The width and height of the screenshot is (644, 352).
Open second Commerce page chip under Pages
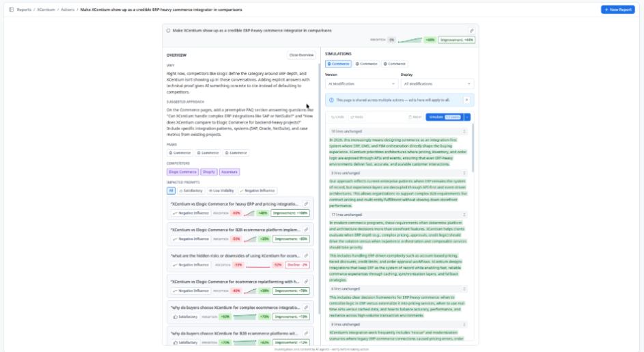click(208, 153)
